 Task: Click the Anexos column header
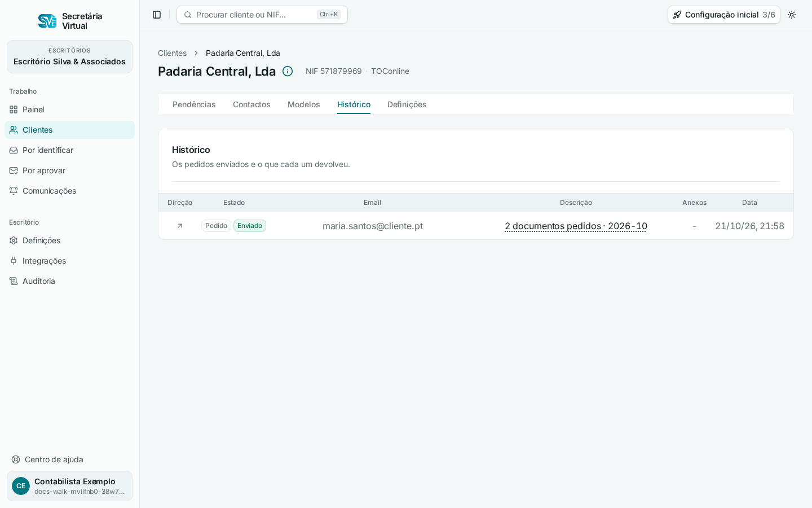point(694,203)
